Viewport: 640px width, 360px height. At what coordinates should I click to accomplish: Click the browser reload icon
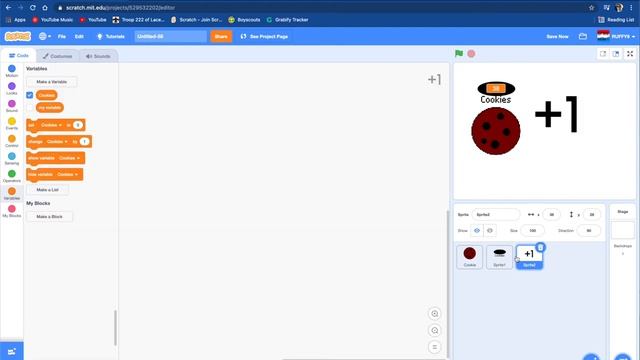tap(33, 7)
